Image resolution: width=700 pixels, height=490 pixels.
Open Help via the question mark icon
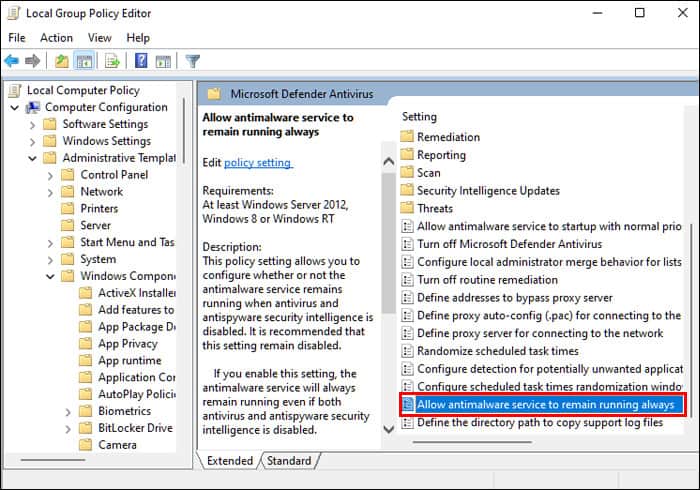(x=141, y=61)
